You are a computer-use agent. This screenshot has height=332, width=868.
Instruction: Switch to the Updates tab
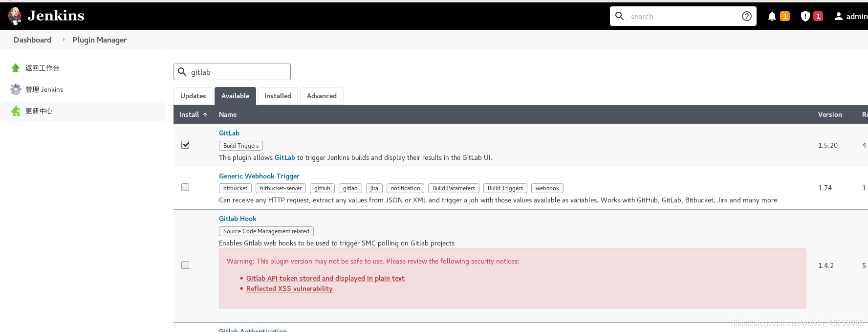tap(193, 96)
